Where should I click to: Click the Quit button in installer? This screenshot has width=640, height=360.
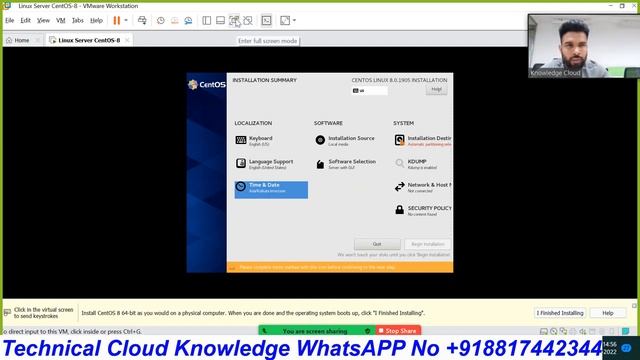pos(377,244)
